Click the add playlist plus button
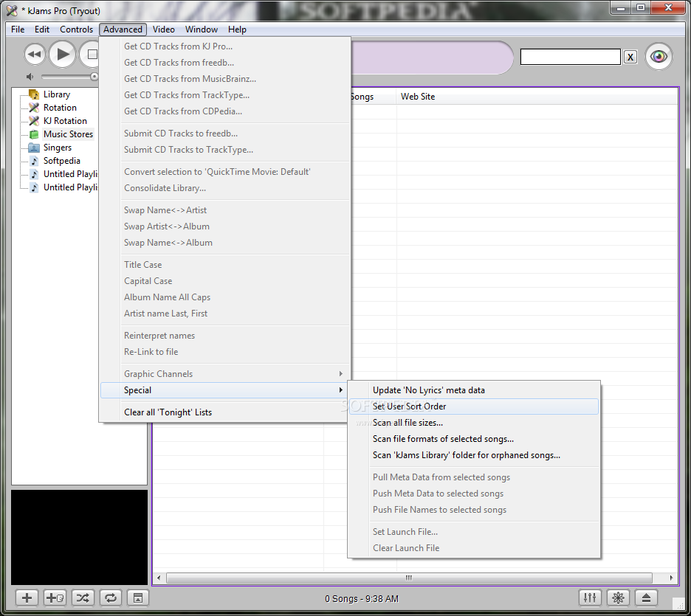This screenshot has width=691, height=616. coord(27,598)
